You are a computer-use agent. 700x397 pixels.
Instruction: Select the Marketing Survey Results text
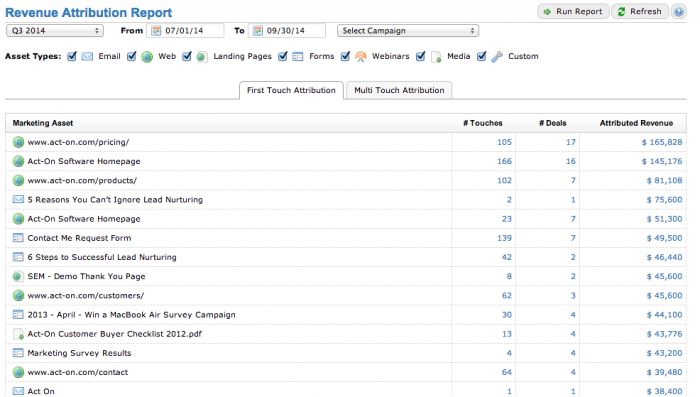click(79, 353)
